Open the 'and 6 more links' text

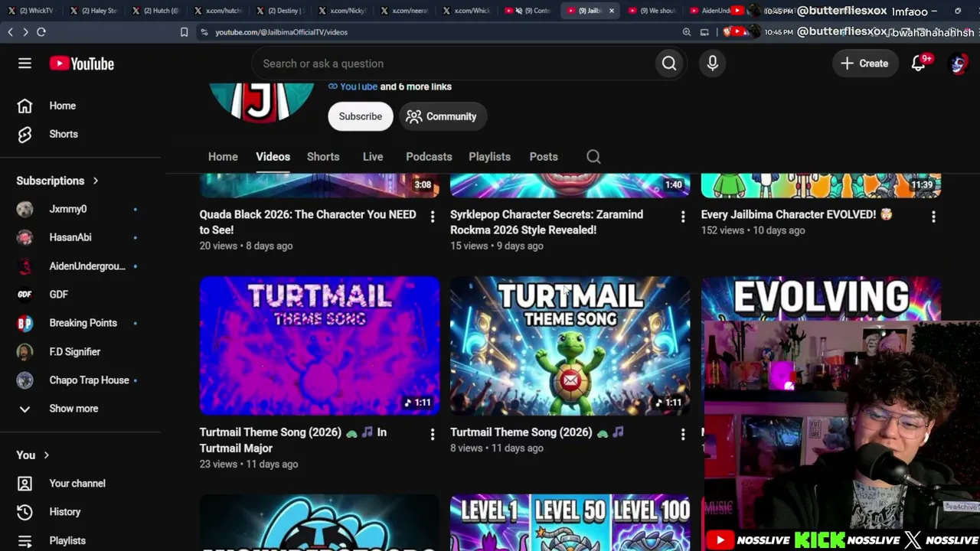click(x=416, y=86)
